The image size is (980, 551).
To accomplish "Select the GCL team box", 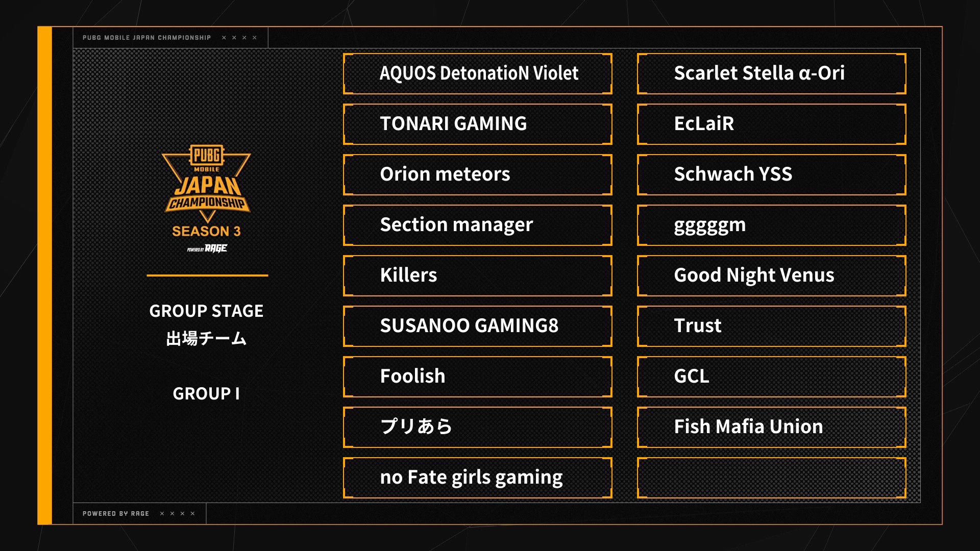I will [771, 377].
